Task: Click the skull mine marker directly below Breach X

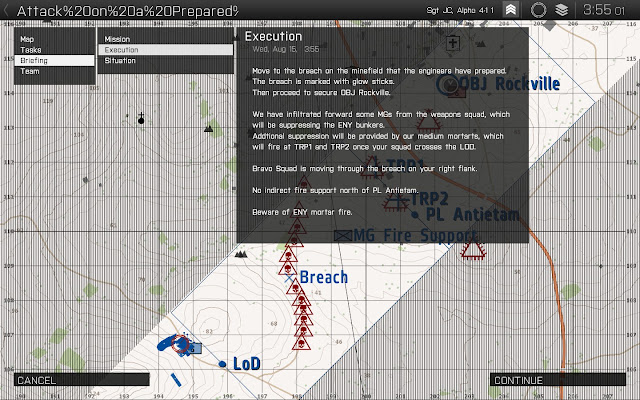Action: pyautogui.click(x=295, y=287)
